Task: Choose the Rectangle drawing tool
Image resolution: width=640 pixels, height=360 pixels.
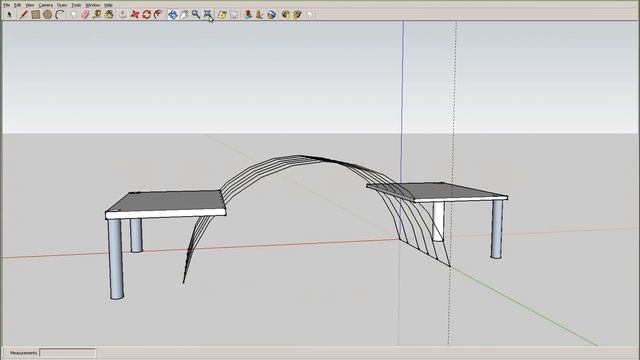Action: point(36,15)
